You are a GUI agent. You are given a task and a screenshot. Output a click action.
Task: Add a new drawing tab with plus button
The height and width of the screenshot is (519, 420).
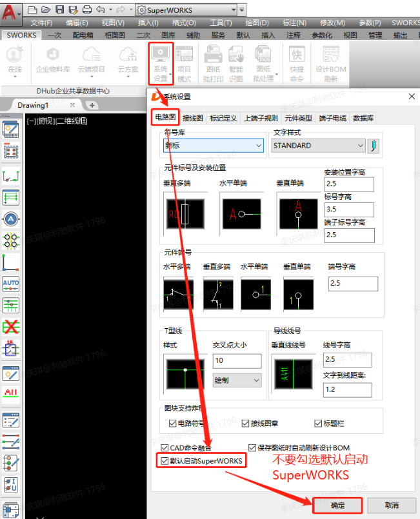click(92, 105)
